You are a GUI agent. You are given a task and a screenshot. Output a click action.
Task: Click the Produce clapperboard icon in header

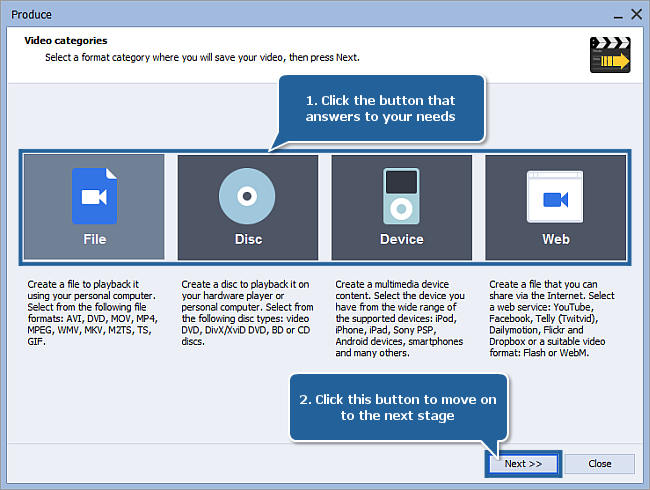click(610, 55)
